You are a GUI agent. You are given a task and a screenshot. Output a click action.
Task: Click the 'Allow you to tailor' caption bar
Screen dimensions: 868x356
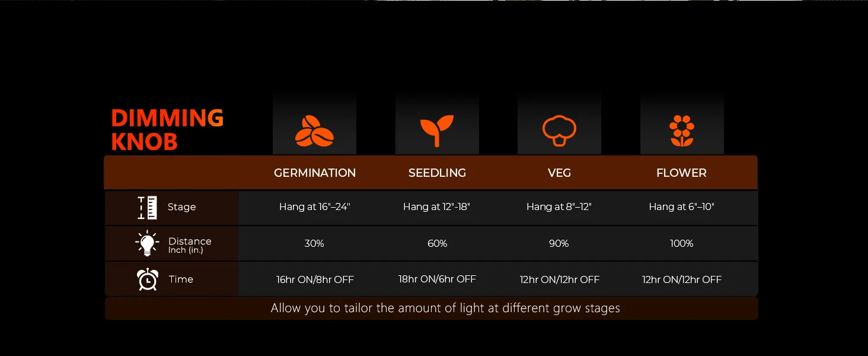[431, 309]
